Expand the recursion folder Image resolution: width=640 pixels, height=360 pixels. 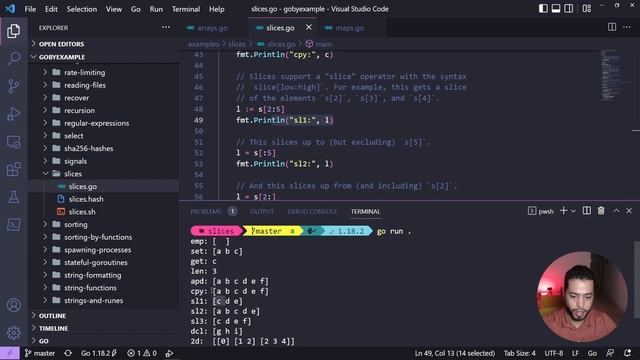coord(79,110)
